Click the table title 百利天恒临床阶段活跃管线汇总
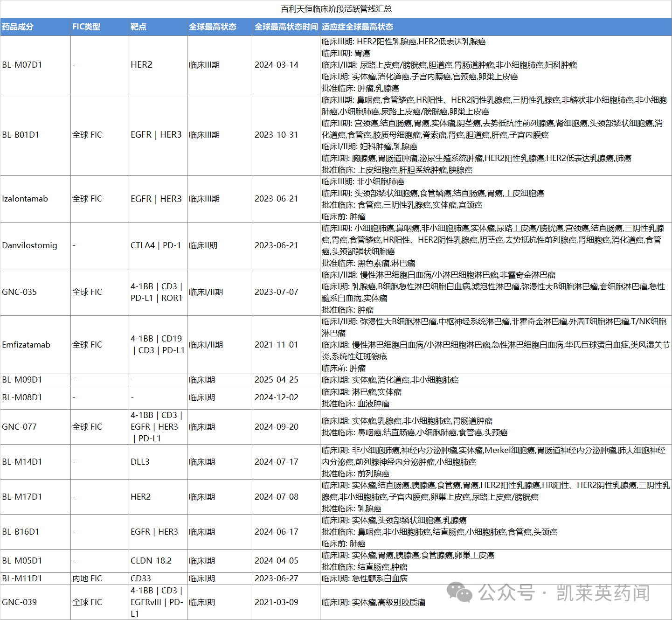This screenshot has height=620, width=672. (336, 9)
